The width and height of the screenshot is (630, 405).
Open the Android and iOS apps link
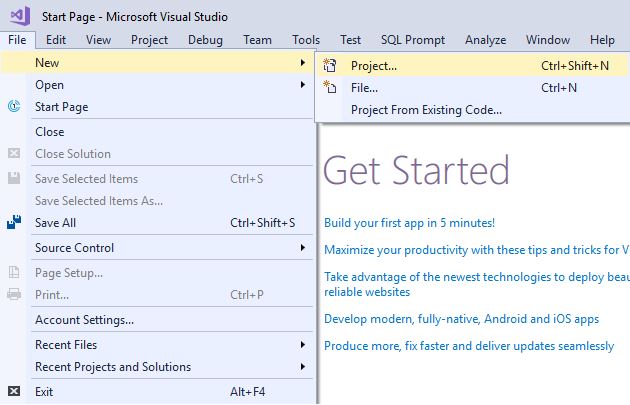point(461,319)
